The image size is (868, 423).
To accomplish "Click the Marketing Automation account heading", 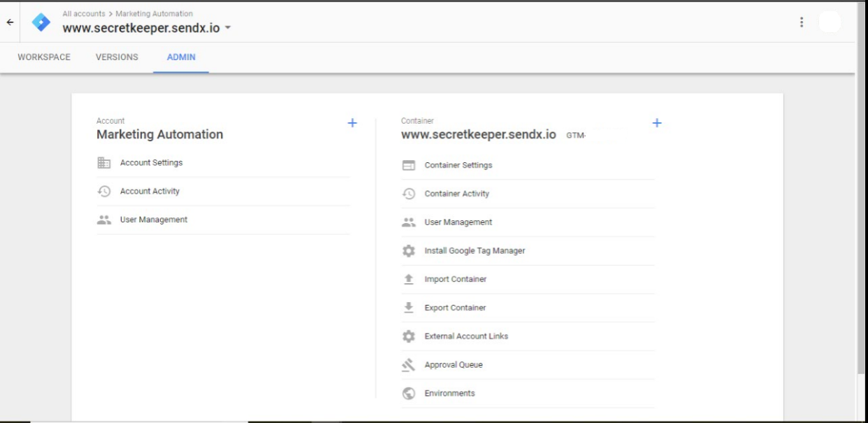I will click(160, 134).
